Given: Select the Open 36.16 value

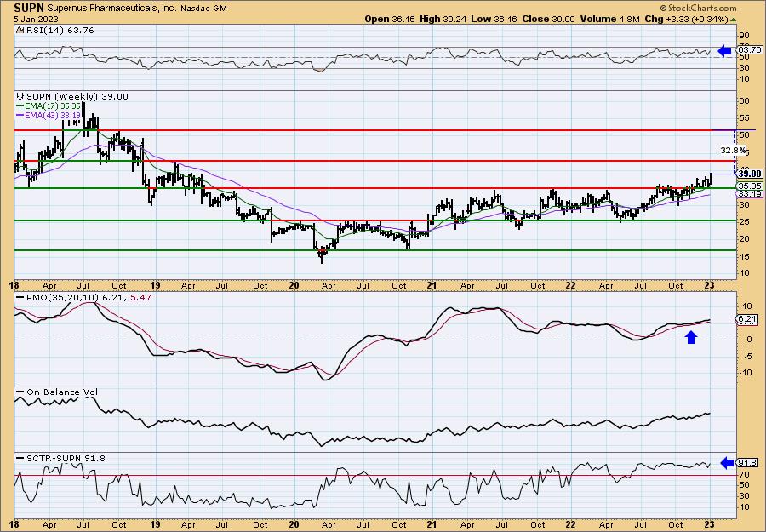Looking at the screenshot, I should [390, 19].
